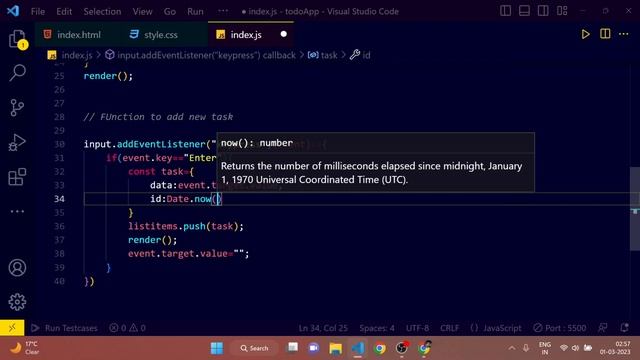Change end of line sequence CRLF
640x360 pixels.
(x=449, y=328)
